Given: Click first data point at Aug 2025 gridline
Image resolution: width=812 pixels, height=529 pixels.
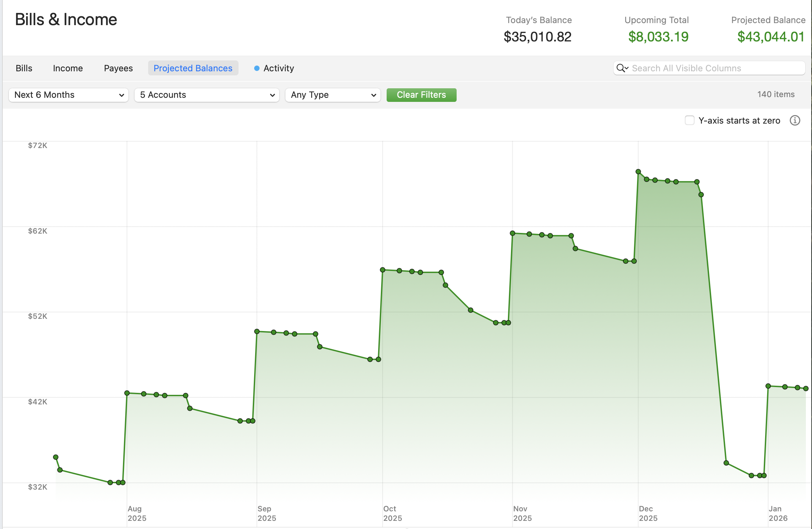Looking at the screenshot, I should pyautogui.click(x=127, y=393).
